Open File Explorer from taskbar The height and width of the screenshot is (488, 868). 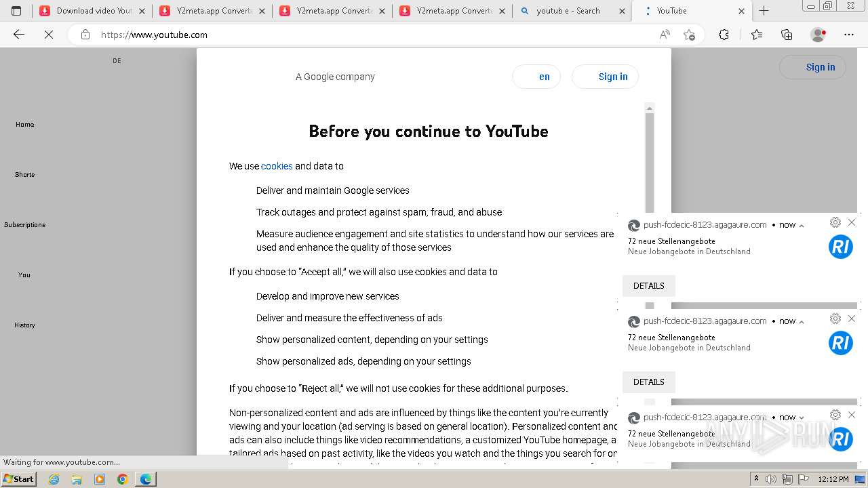point(77,479)
